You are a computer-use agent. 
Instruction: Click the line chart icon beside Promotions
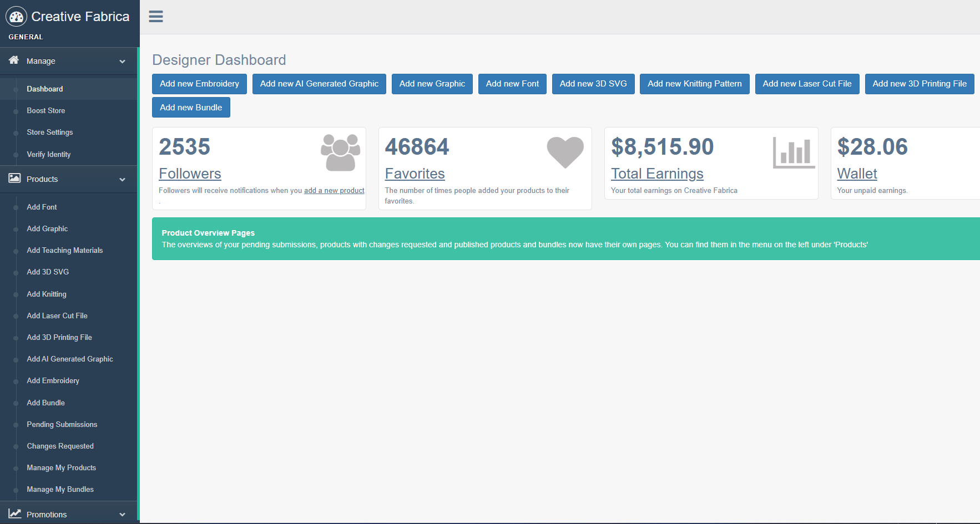pyautogui.click(x=14, y=514)
